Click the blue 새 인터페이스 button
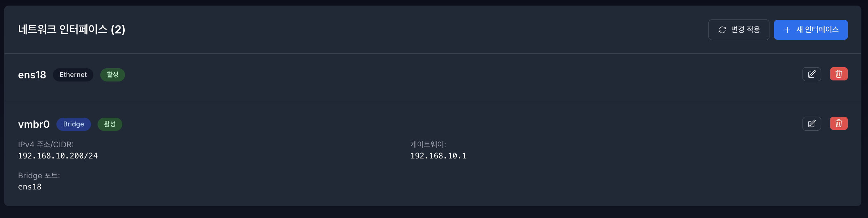 coord(811,30)
